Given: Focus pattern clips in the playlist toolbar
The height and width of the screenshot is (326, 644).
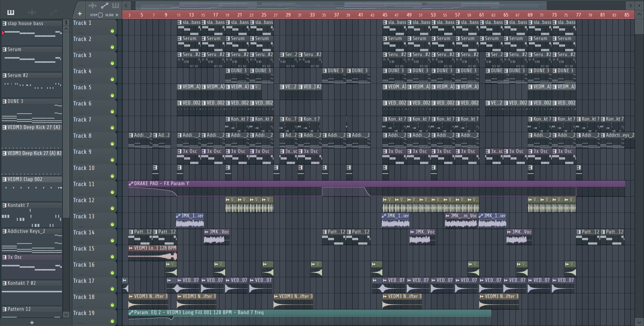Looking at the screenshot, I should [116, 6].
